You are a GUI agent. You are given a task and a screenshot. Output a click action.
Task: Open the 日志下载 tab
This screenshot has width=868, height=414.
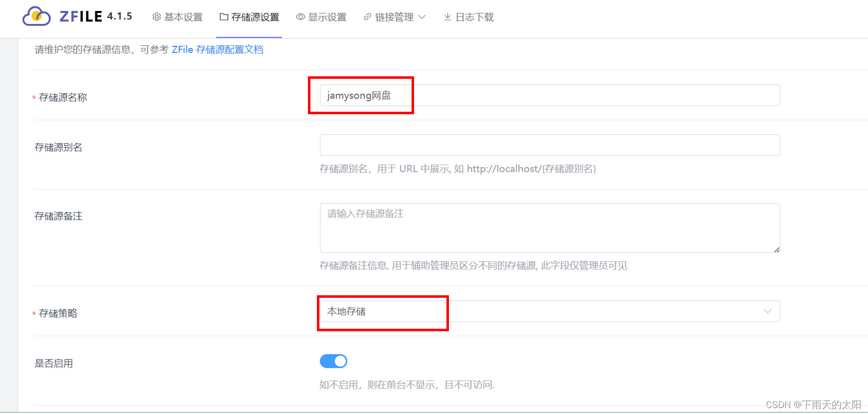tap(469, 17)
